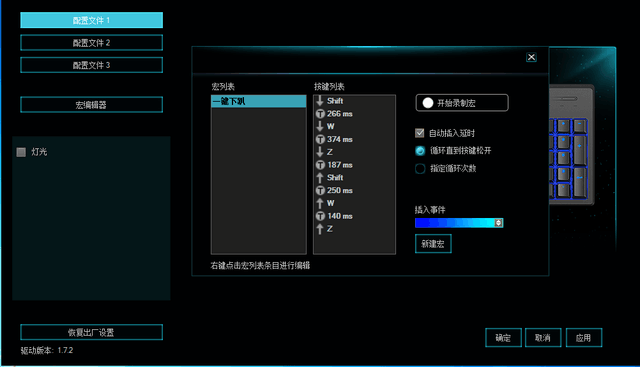The height and width of the screenshot is (367, 640).
Task: Click key-down arrow icon beside Z
Action: [x=320, y=152]
